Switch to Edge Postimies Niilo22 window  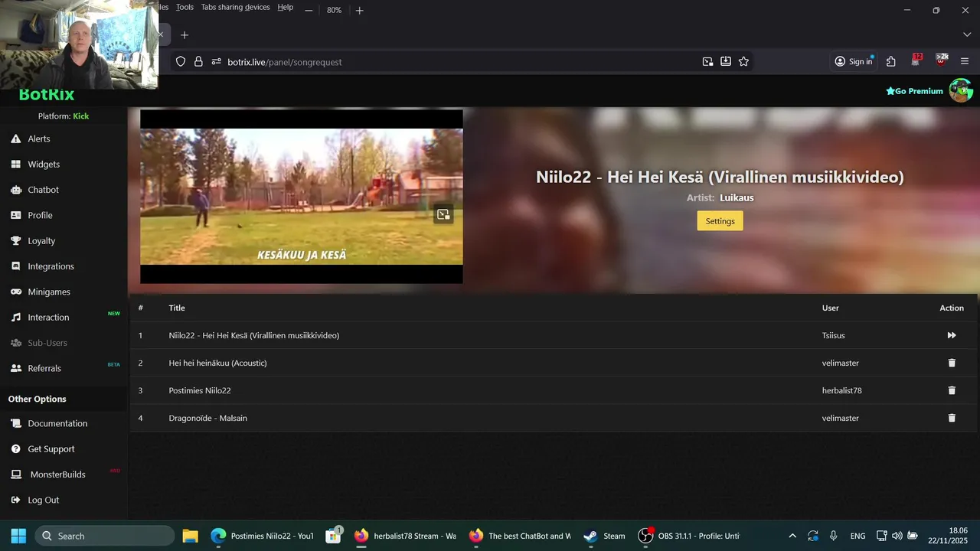pyautogui.click(x=262, y=536)
